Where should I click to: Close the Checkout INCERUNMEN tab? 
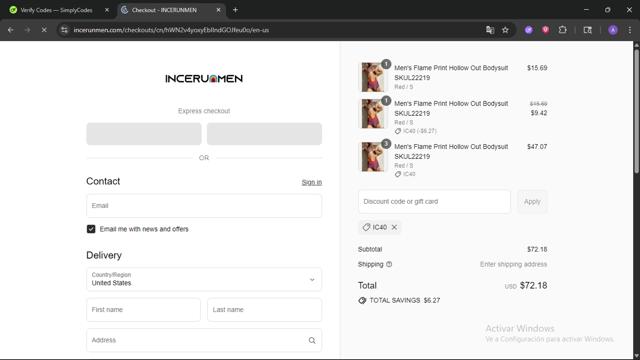pyautogui.click(x=218, y=10)
